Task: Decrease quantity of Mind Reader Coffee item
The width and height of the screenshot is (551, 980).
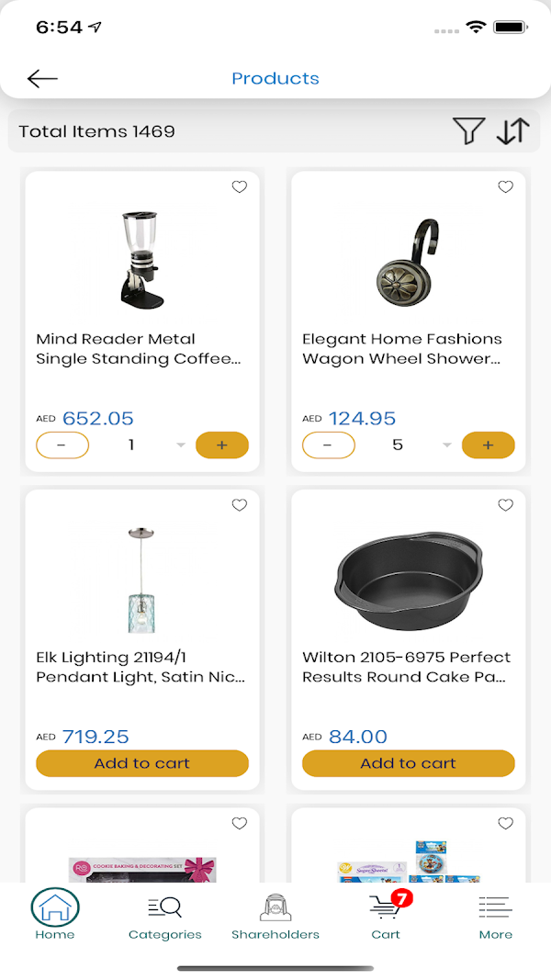Action: coord(62,445)
